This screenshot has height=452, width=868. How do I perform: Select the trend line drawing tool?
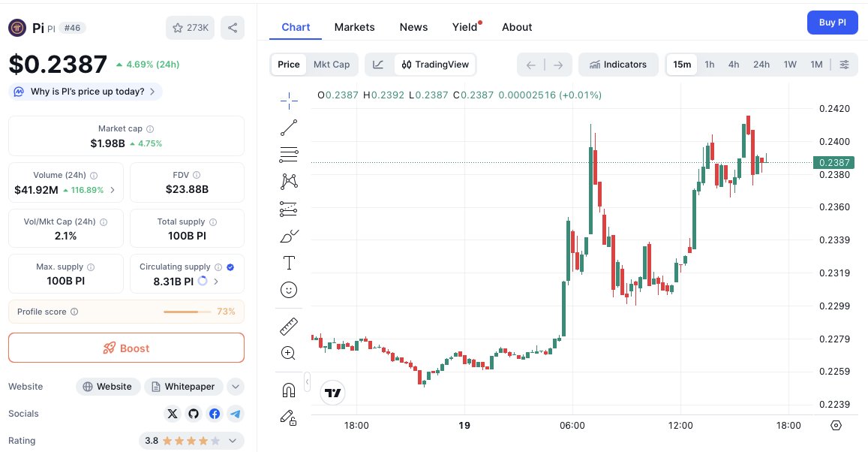coord(289,127)
